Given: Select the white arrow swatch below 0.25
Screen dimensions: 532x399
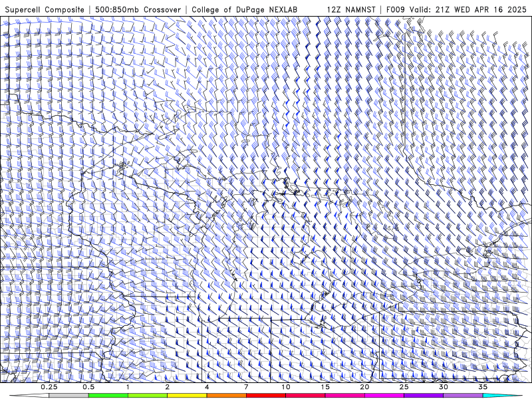Looking at the screenshot, I should pos(30,396).
